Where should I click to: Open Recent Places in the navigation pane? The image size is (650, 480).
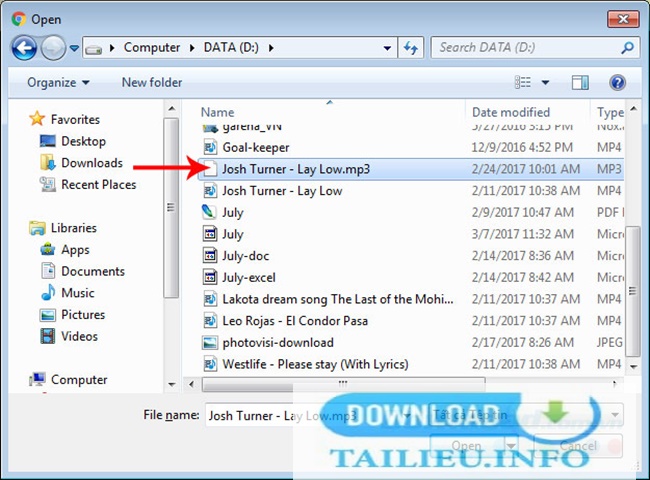99,184
